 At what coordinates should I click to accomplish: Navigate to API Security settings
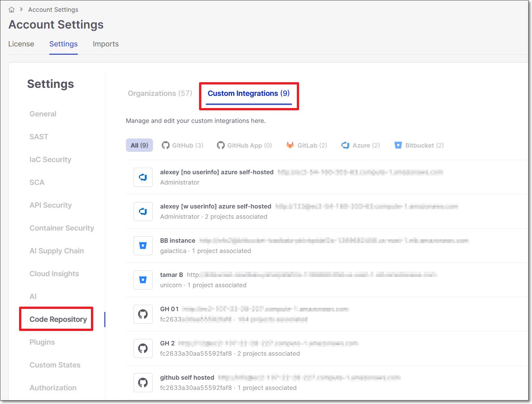(51, 205)
